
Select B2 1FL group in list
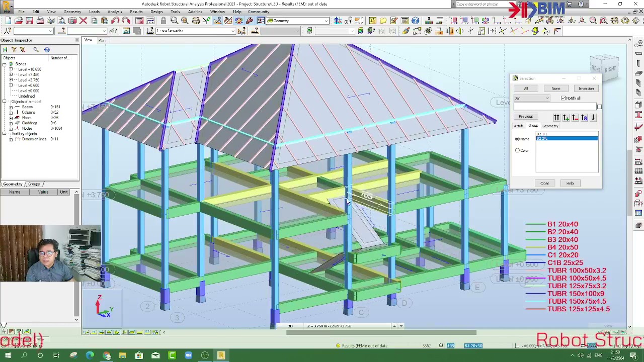[x=567, y=134]
